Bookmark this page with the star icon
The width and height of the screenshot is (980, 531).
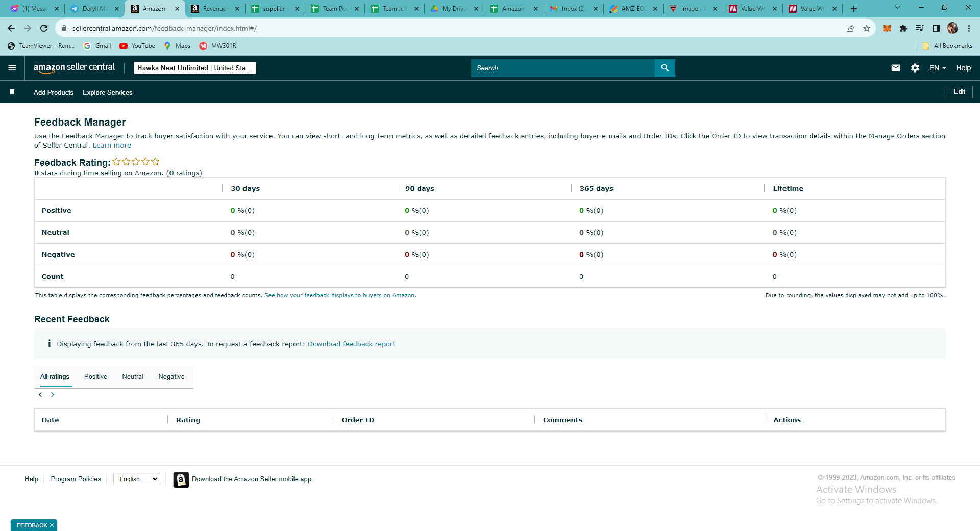[x=867, y=28]
